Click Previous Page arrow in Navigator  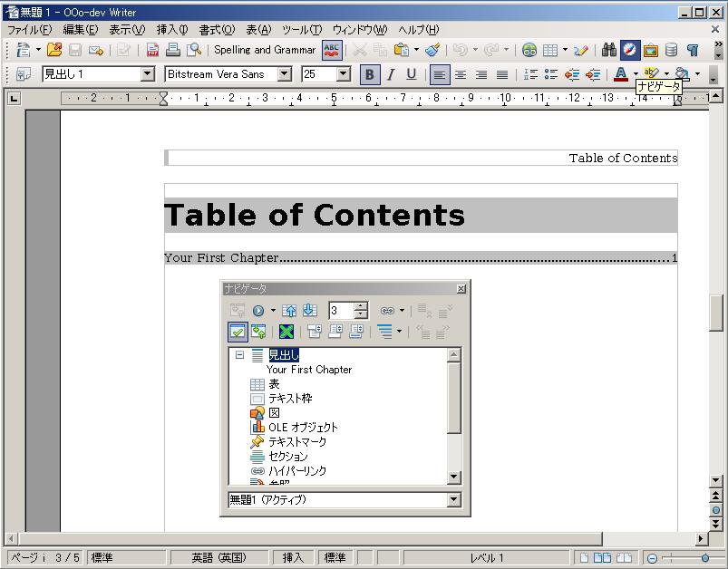[289, 311]
